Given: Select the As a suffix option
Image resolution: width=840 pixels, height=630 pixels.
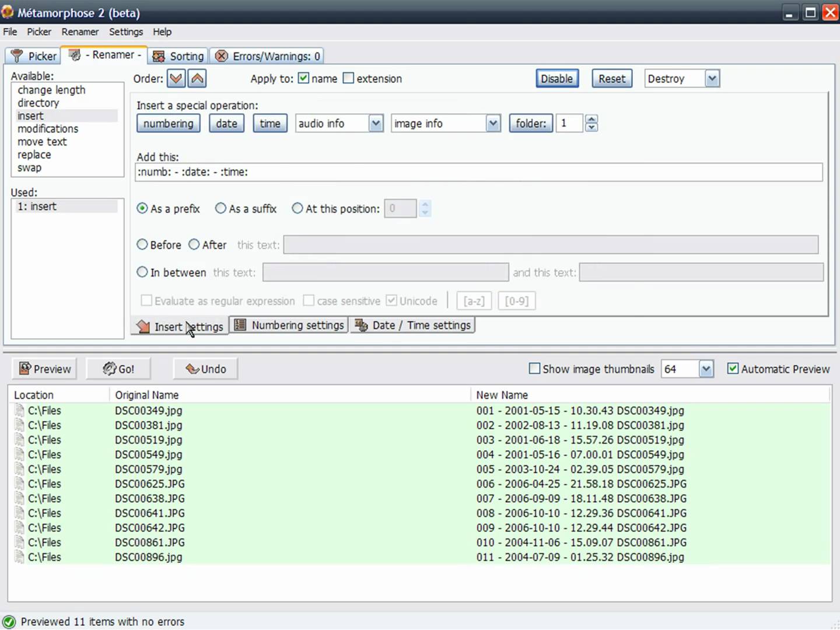Looking at the screenshot, I should tap(221, 208).
